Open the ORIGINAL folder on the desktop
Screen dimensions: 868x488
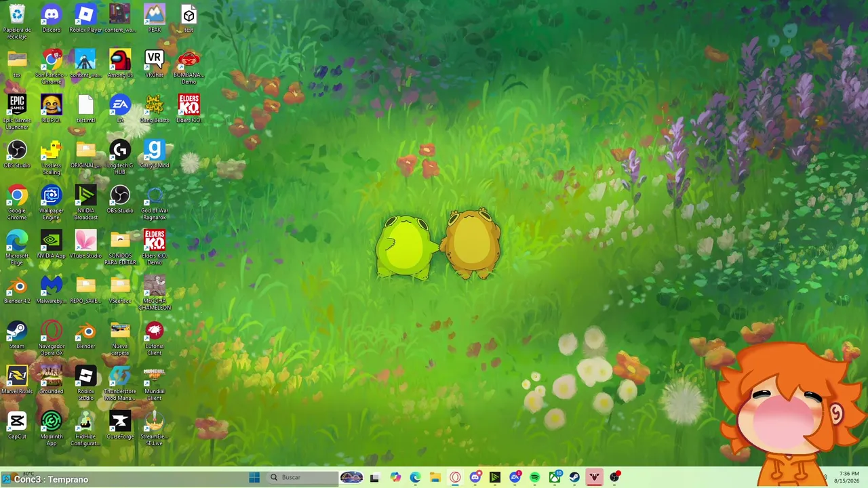85,155
